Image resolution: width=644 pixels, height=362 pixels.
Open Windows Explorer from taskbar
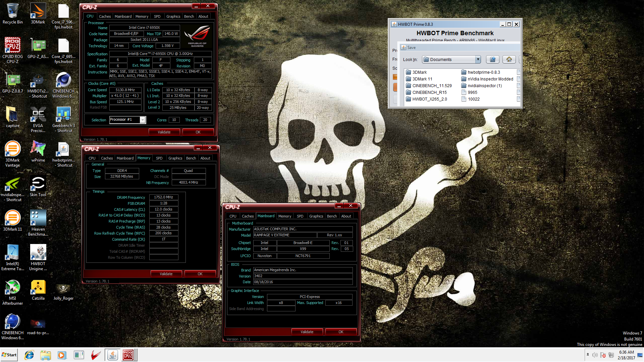(45, 355)
